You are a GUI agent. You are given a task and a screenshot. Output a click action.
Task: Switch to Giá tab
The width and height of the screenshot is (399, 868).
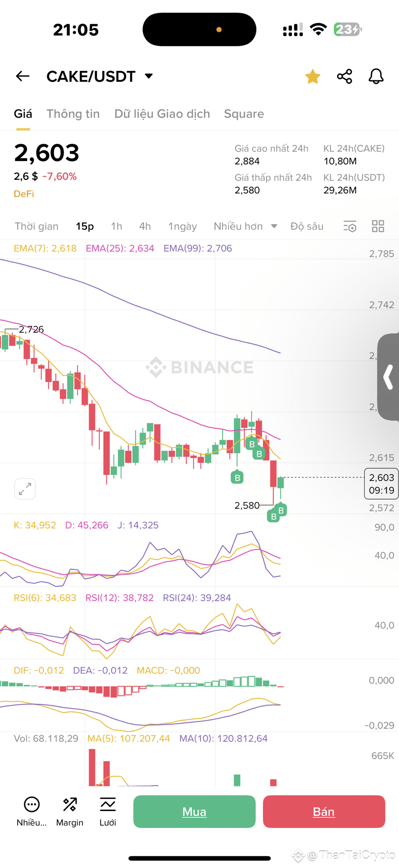[x=23, y=114]
